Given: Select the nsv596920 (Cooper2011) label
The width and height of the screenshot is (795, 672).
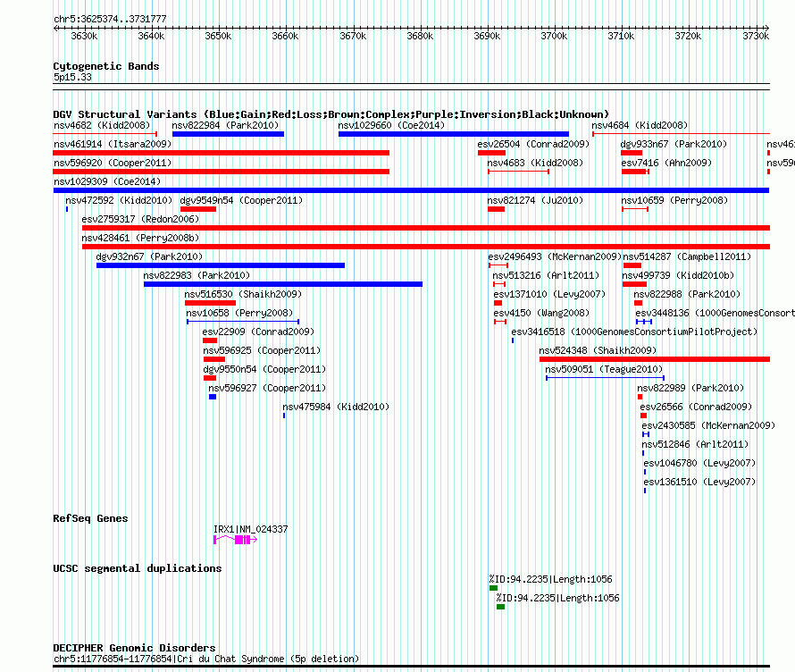Looking at the screenshot, I should point(113,163).
